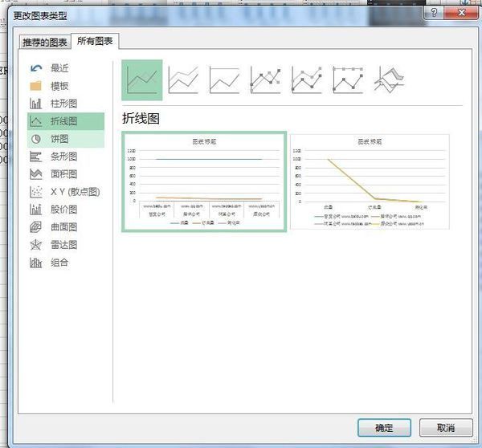Select the X Y (散点图) scatter category

[66, 192]
